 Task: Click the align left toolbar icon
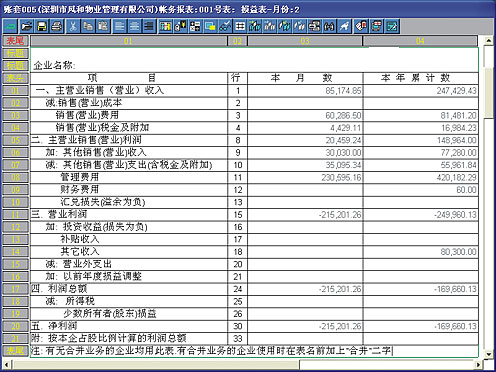coord(119,26)
